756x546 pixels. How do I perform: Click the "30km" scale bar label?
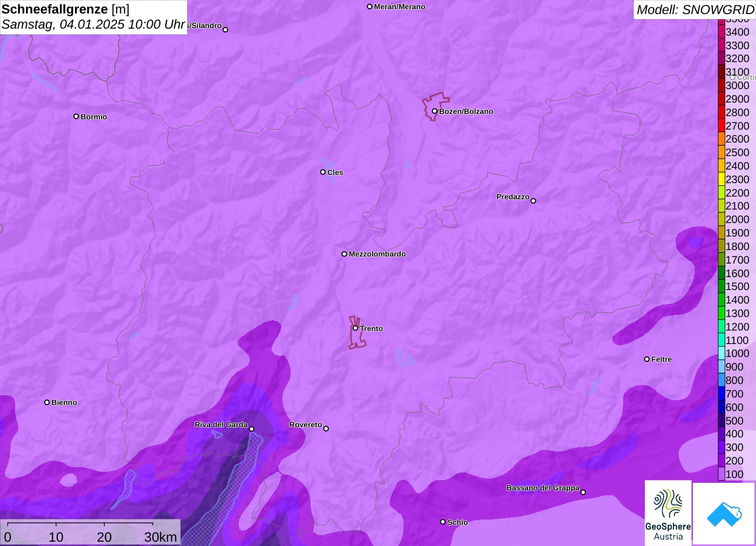click(160, 537)
